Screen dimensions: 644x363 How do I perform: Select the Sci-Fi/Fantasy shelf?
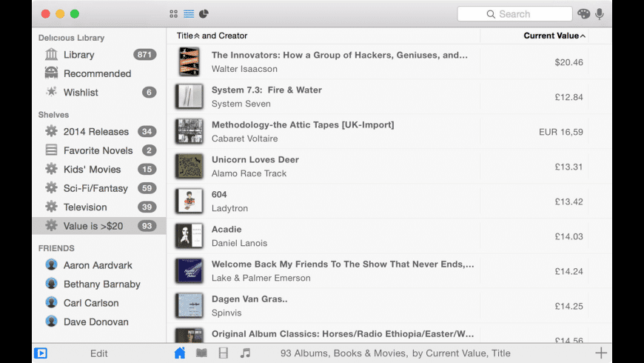pos(99,188)
